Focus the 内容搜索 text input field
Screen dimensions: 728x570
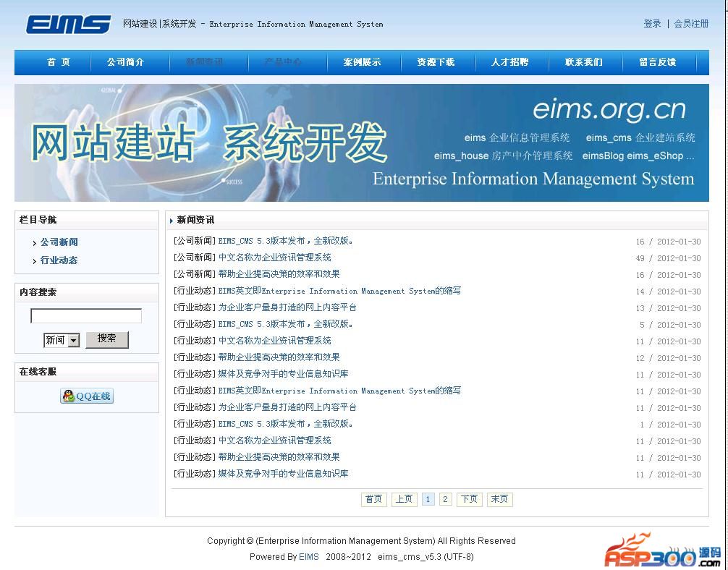(86, 315)
